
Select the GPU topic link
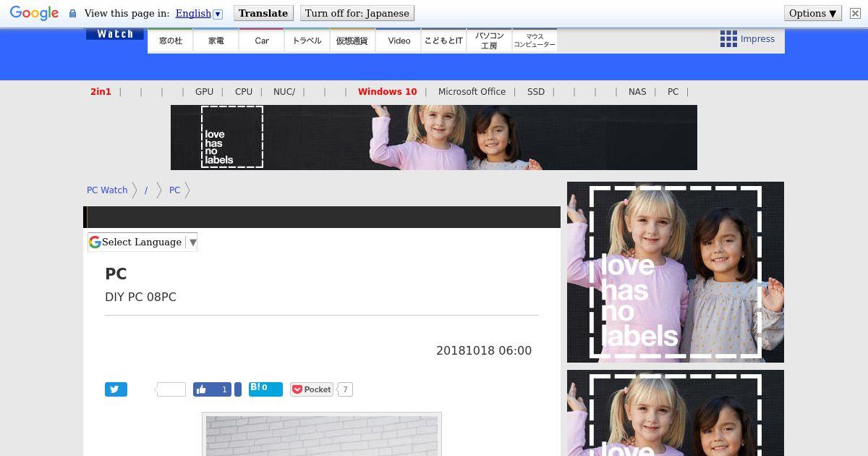[x=204, y=92]
